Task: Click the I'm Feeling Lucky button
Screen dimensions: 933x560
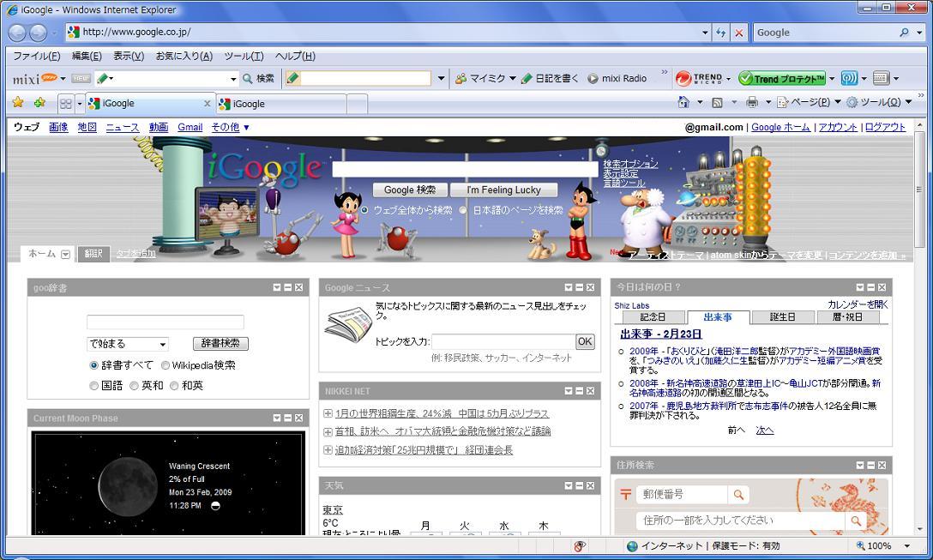Action: pyautogui.click(x=504, y=190)
